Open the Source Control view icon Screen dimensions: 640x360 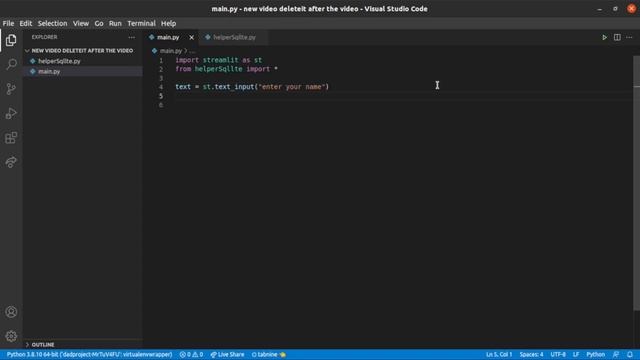coord(11,89)
